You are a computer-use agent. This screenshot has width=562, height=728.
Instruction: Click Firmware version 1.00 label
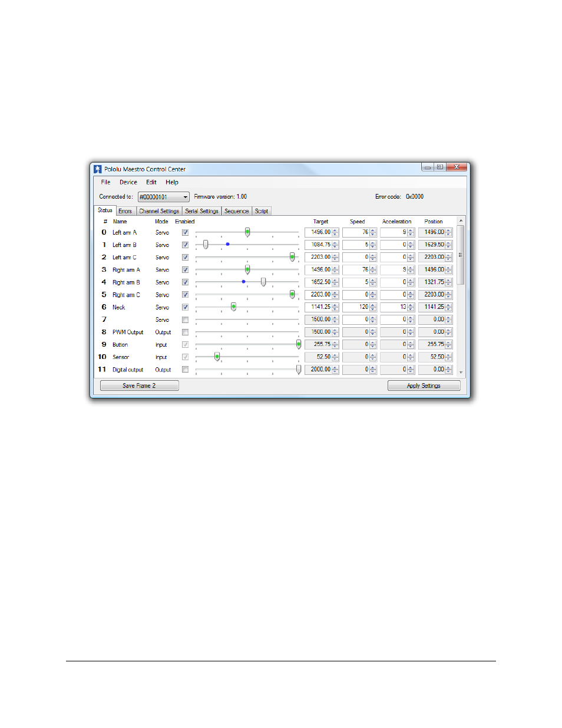point(220,197)
